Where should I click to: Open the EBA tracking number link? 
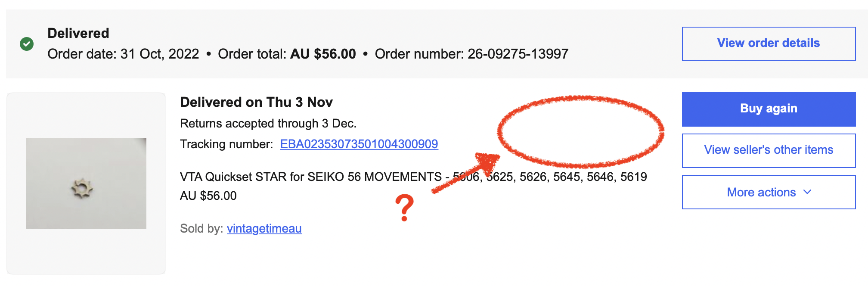(359, 144)
